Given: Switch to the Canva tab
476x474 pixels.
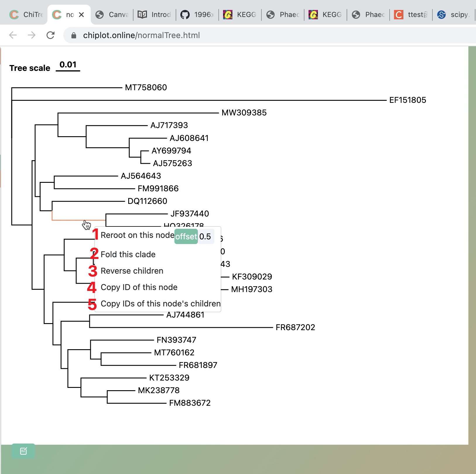Looking at the screenshot, I should 112,15.
